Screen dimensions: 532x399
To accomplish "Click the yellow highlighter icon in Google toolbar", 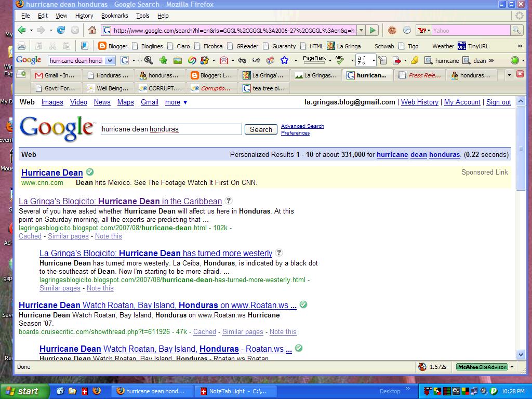I will pyautogui.click(x=414, y=60).
